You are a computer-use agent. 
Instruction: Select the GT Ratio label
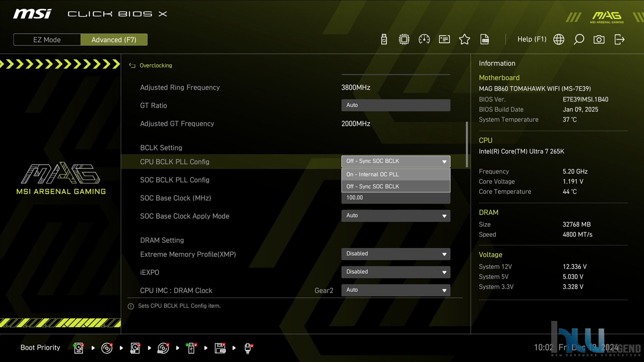pos(153,105)
